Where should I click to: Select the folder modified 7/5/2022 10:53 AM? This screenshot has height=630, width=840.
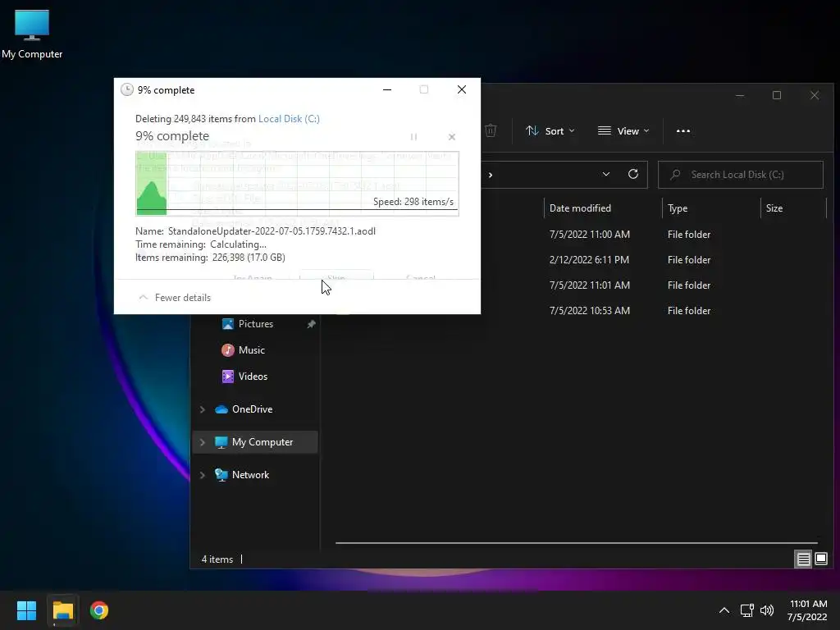[x=589, y=311]
